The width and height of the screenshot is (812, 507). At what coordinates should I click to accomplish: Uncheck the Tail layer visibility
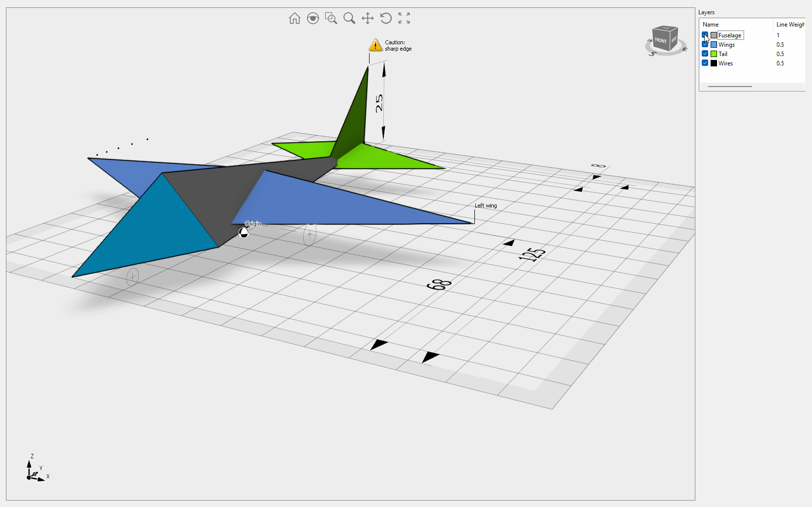(x=705, y=54)
